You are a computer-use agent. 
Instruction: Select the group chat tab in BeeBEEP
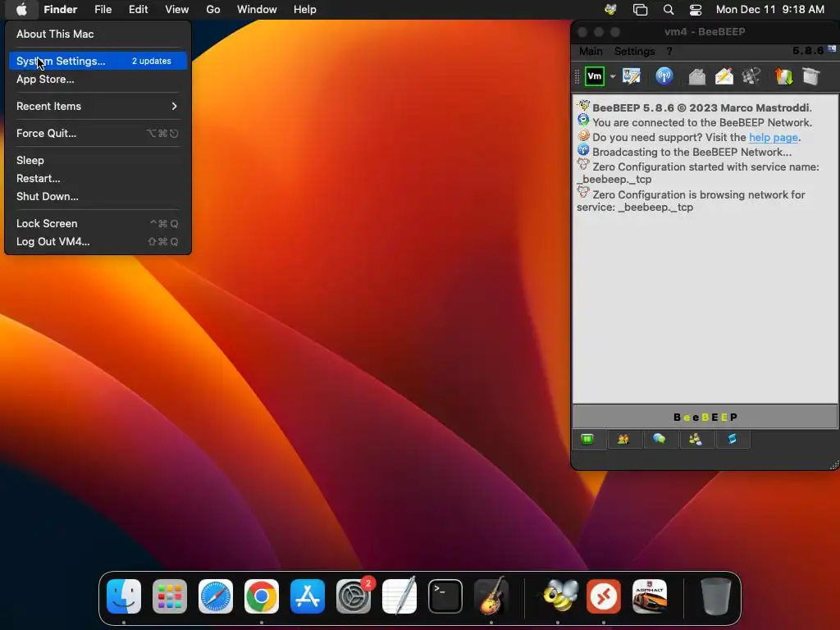[696, 440]
